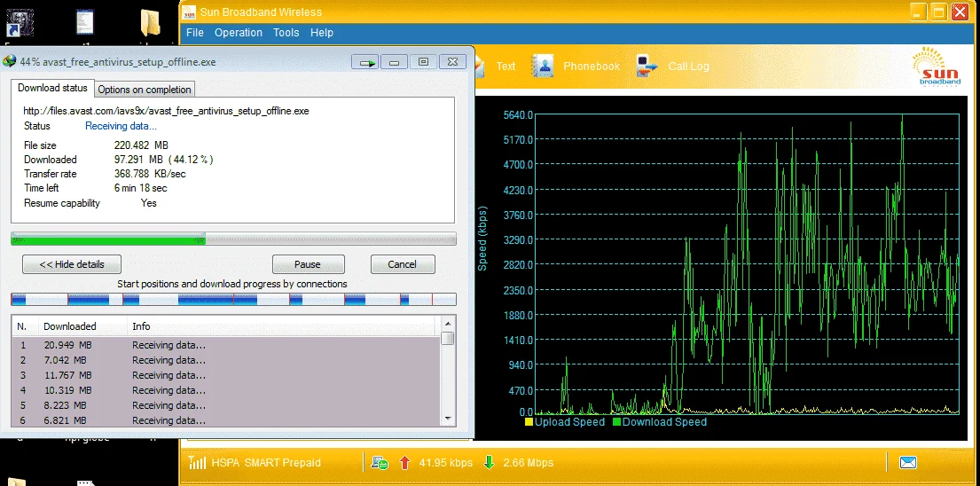Image resolution: width=980 pixels, height=486 pixels.
Task: Open the folder icon on the desktop
Action: click(x=150, y=23)
